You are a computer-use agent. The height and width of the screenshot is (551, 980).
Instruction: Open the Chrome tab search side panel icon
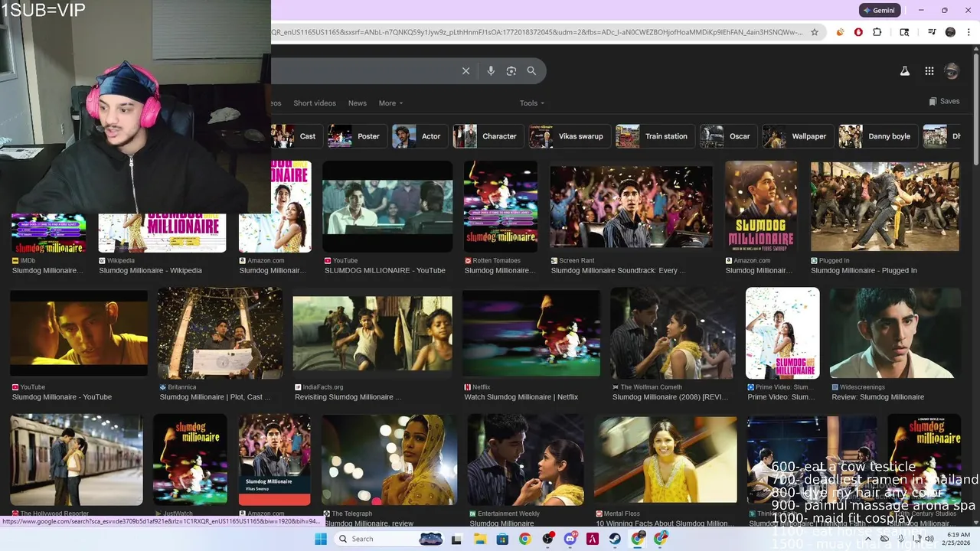pyautogui.click(x=904, y=32)
